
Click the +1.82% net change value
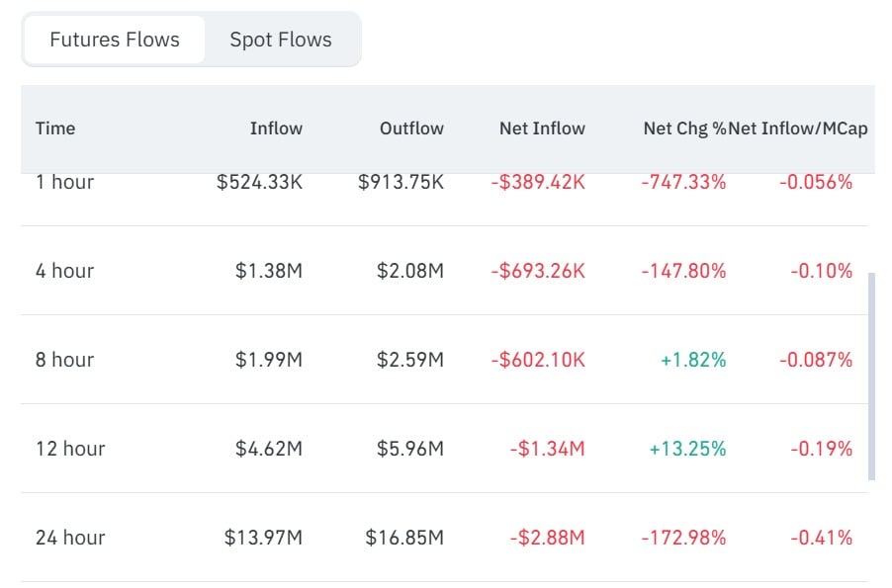click(693, 360)
